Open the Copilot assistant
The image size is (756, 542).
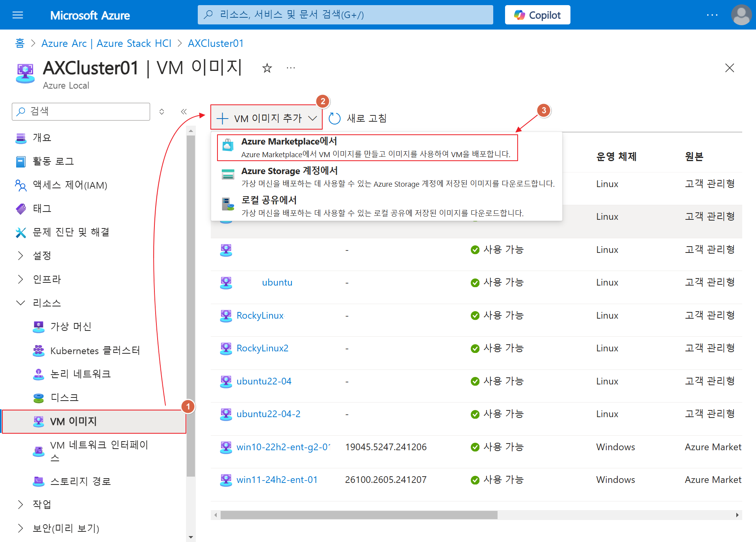tap(537, 15)
